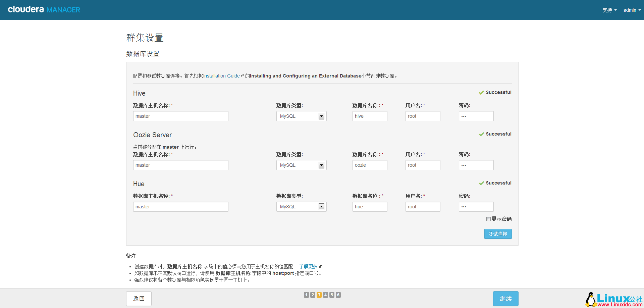Screen dimensions: 644x308
Task: Click the Hue Successful checkmark icon
Action: point(481,183)
